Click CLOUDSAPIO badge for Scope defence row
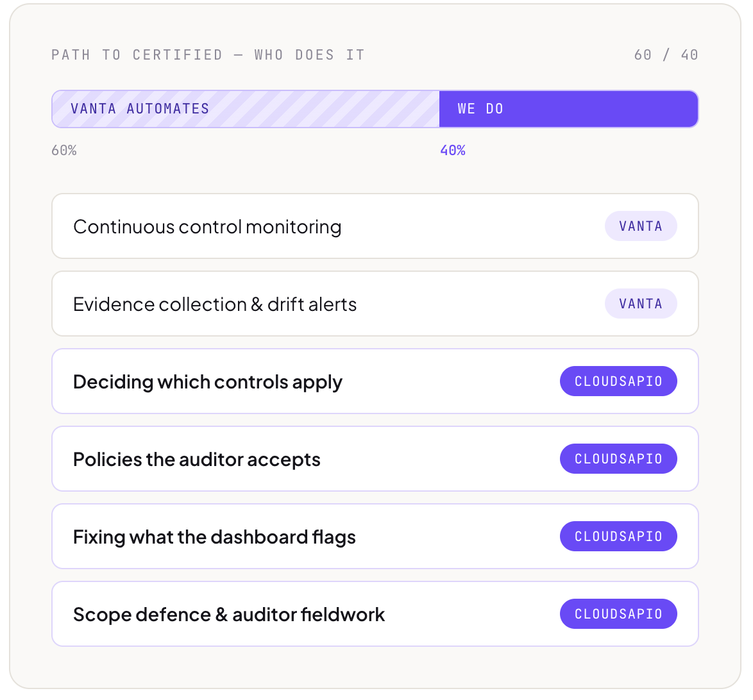 coord(618,614)
